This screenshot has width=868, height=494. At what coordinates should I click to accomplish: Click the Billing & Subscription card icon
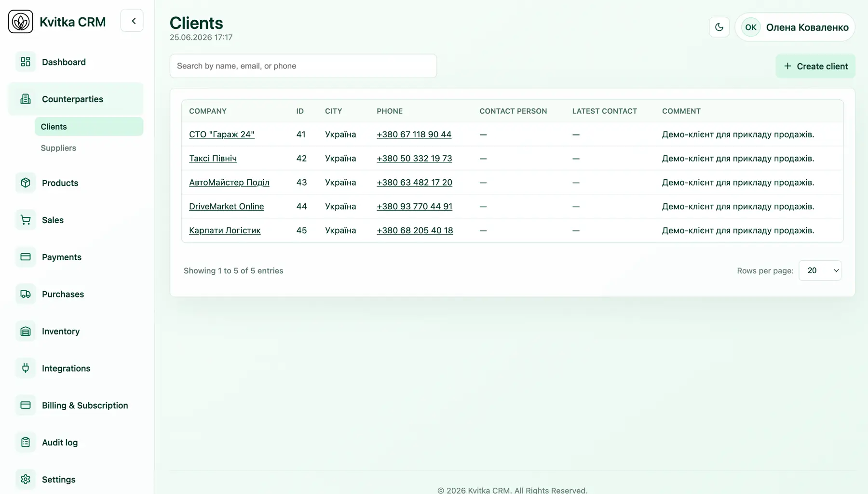(26, 405)
